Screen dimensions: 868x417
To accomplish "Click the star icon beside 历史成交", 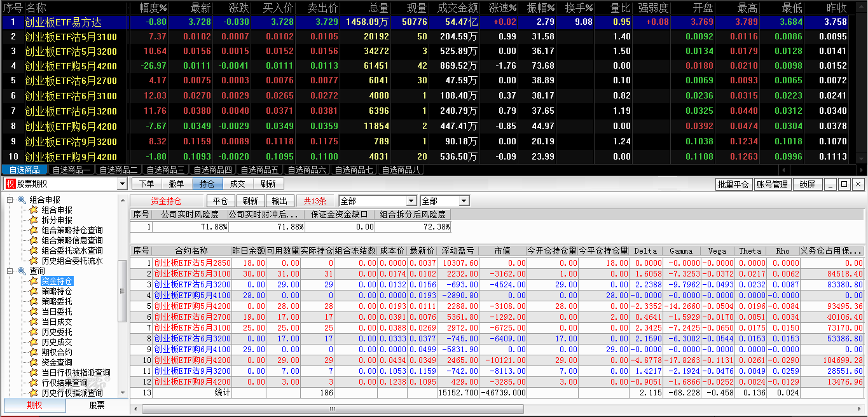I will (x=34, y=342).
